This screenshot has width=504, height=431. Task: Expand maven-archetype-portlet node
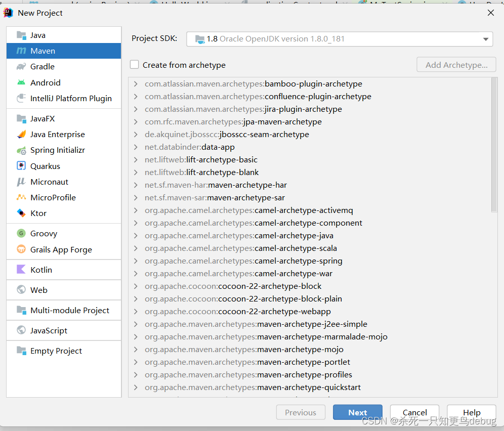(136, 362)
